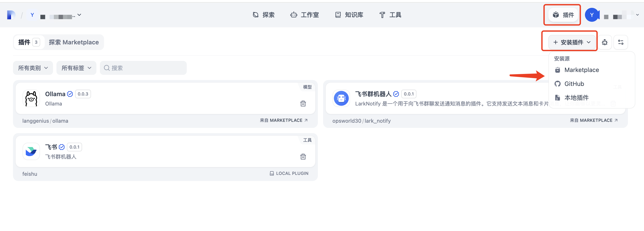This screenshot has width=644, height=231.
Task: Click opsworld30 / lark_notify text
Action: (x=362, y=121)
